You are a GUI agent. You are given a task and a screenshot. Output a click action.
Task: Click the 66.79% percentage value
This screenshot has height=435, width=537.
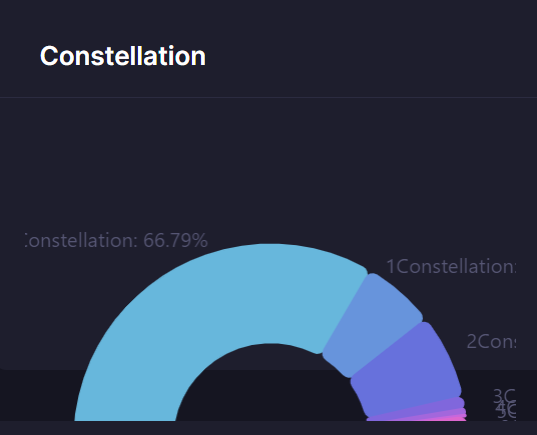[x=176, y=240]
